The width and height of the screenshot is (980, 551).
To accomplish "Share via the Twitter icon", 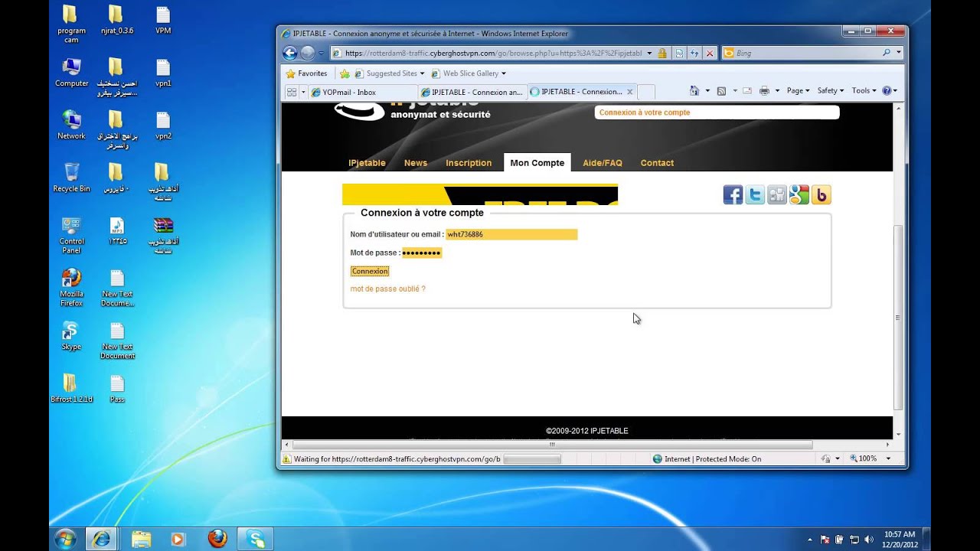I will click(755, 195).
